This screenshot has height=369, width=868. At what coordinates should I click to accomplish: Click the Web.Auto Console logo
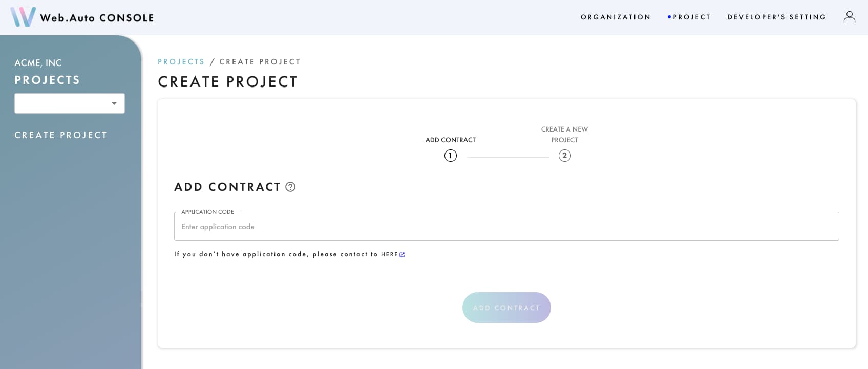82,17
